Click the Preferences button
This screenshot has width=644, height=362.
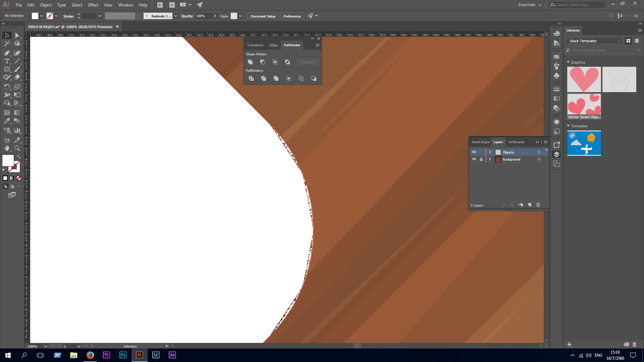[292, 16]
